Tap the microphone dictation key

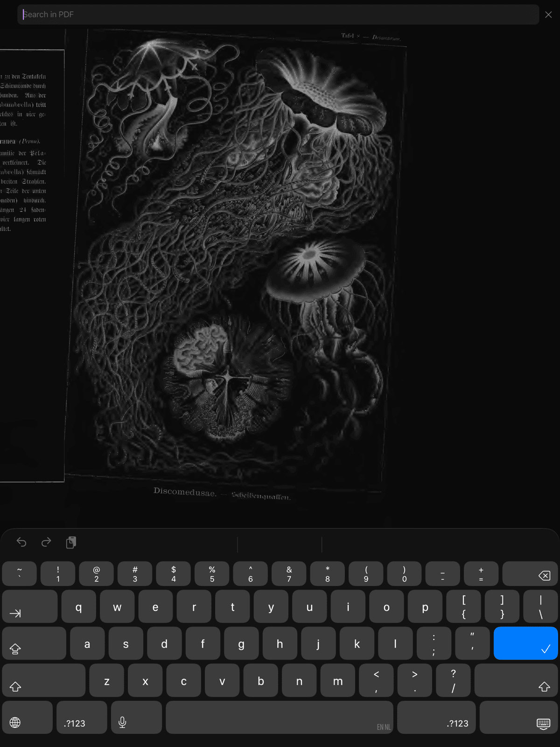[136, 717]
